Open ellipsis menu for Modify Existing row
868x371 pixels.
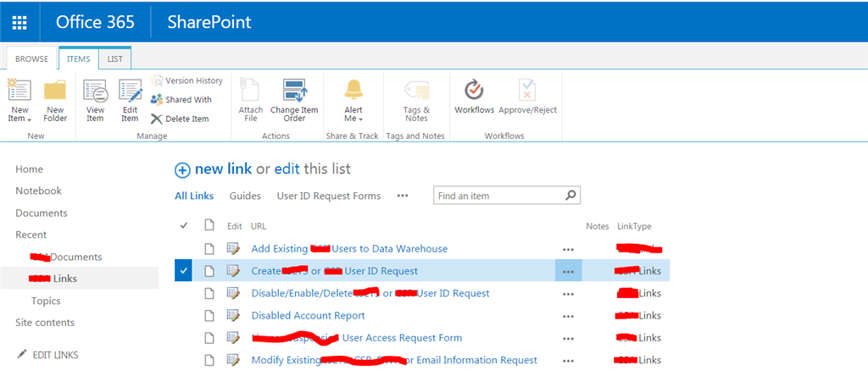[x=568, y=361]
